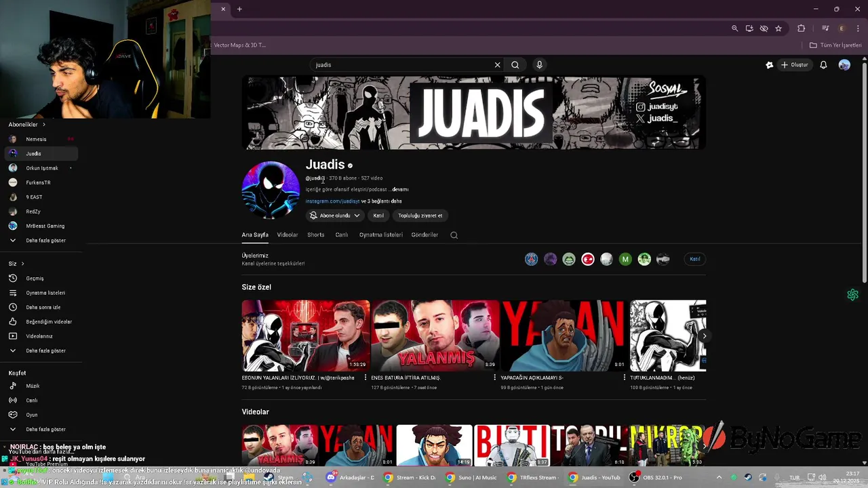Open the browser extensions puzzle icon
Viewport: 868px width, 488px height.
point(801,28)
